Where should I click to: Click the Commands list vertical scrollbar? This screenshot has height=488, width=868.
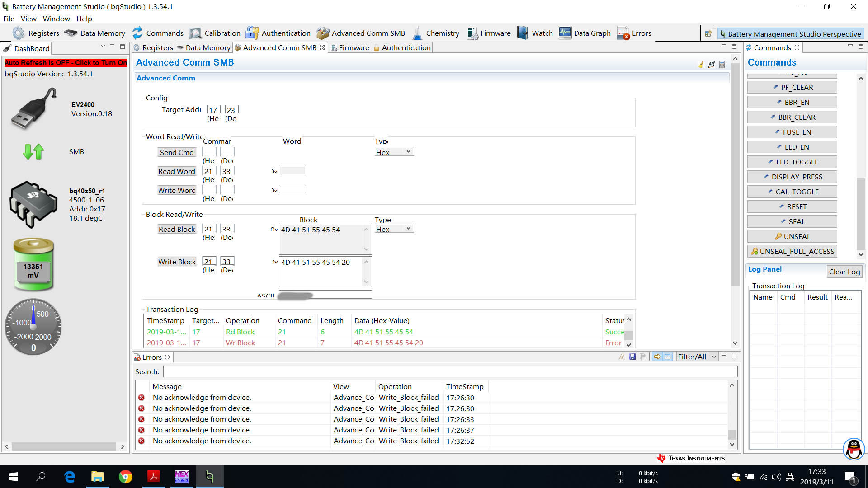point(861,212)
